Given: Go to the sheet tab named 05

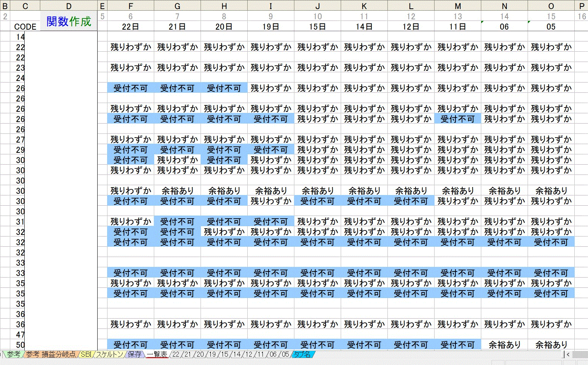Looking at the screenshot, I should click(285, 354).
